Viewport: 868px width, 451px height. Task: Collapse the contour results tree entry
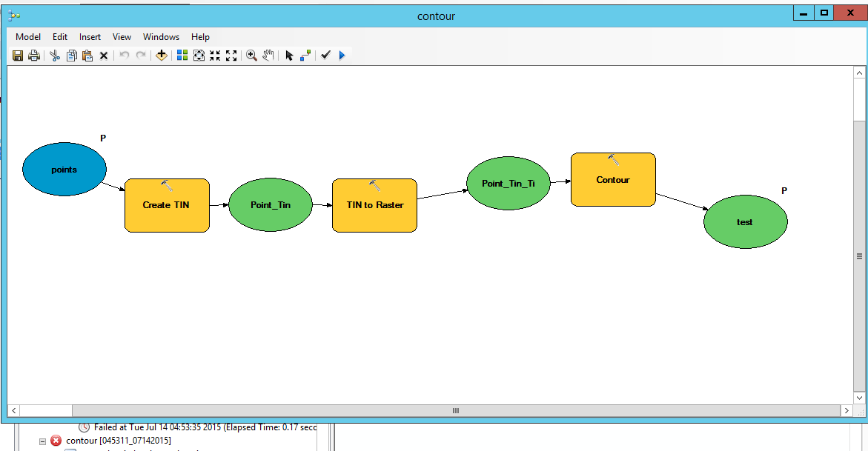[42, 441]
